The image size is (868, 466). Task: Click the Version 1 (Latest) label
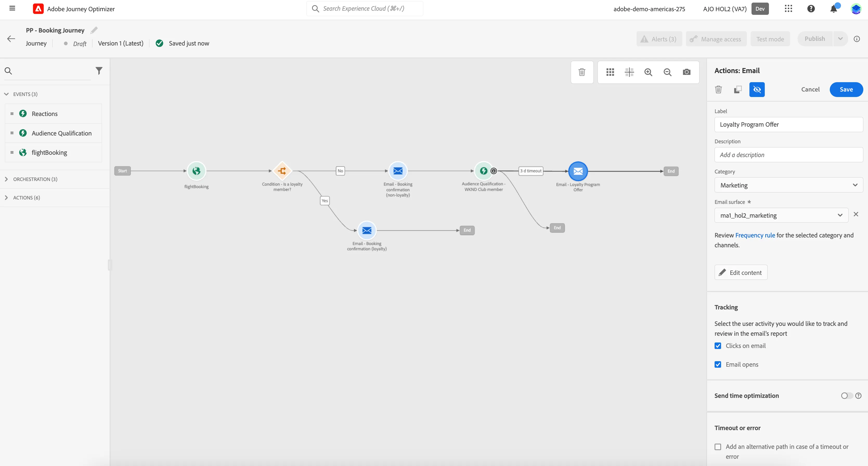point(121,43)
